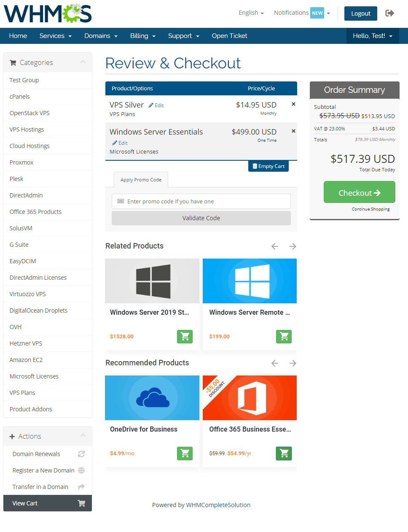The height and width of the screenshot is (532, 408).
Task: Remove VPS Silver from the cart
Action: [x=293, y=104]
